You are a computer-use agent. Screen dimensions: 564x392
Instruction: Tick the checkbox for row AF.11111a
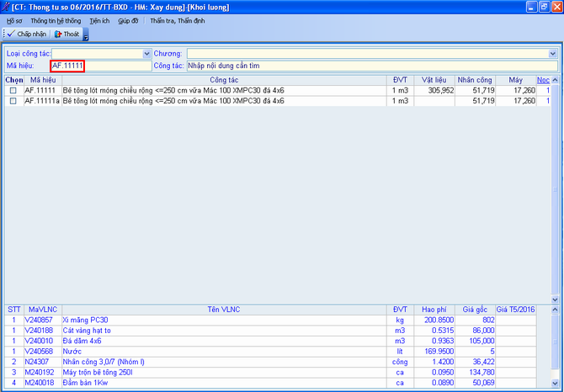[13, 101]
